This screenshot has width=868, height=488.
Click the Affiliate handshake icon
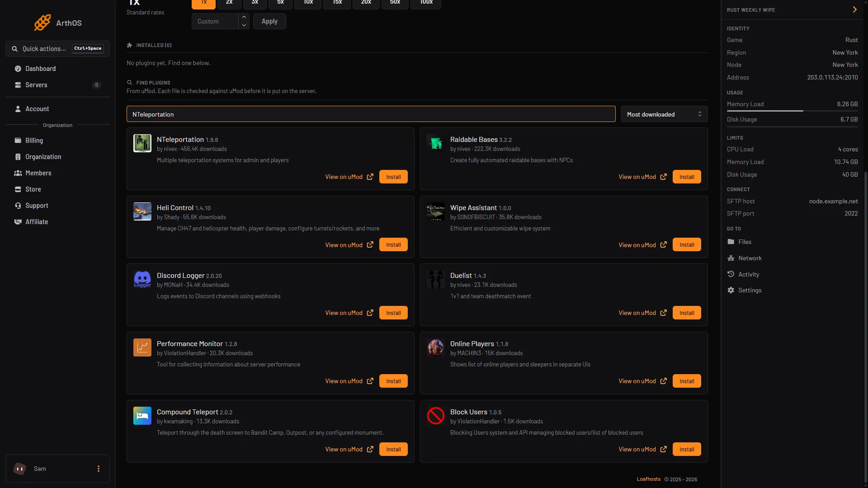tap(18, 222)
